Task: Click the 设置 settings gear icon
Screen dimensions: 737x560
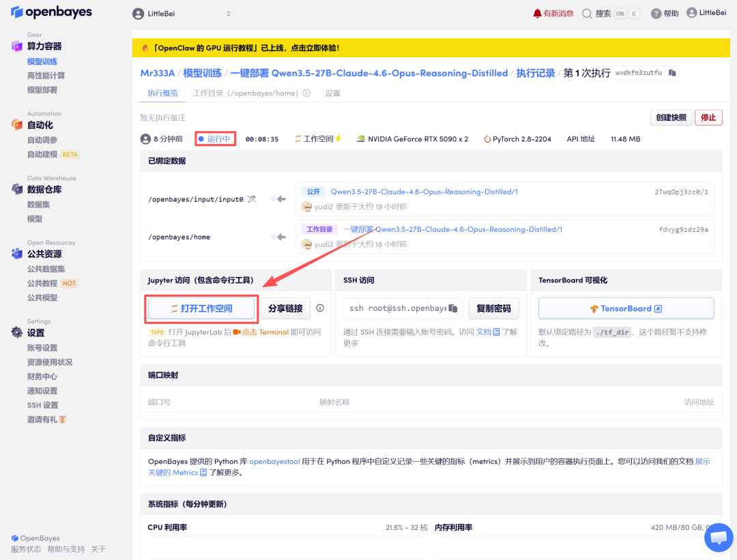Action: click(x=17, y=332)
